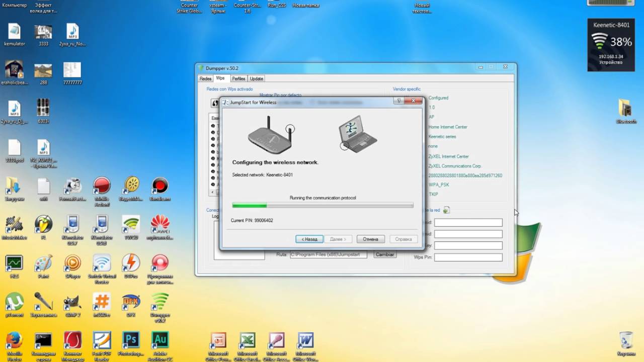Click the 'Current PIN: 99006402' text
Image resolution: width=644 pixels, height=362 pixels.
252,221
